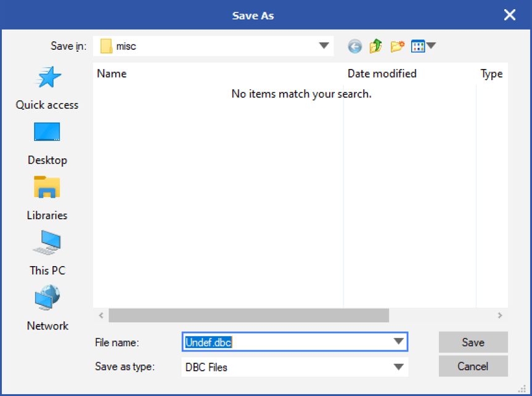Expand the Save in folder dropdown
This screenshot has width=532, height=396.
324,46
